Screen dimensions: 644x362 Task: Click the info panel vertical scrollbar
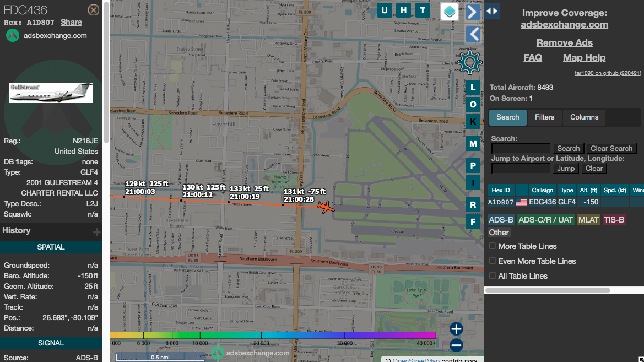106,72
